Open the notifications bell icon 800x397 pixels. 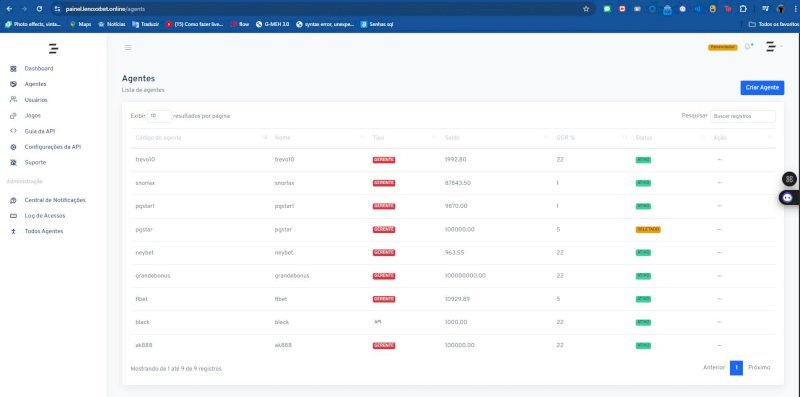(x=748, y=47)
